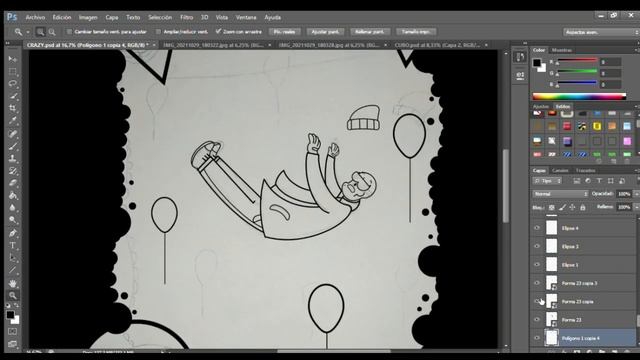Select the Paint Bucket tool

pyautogui.click(x=13, y=196)
